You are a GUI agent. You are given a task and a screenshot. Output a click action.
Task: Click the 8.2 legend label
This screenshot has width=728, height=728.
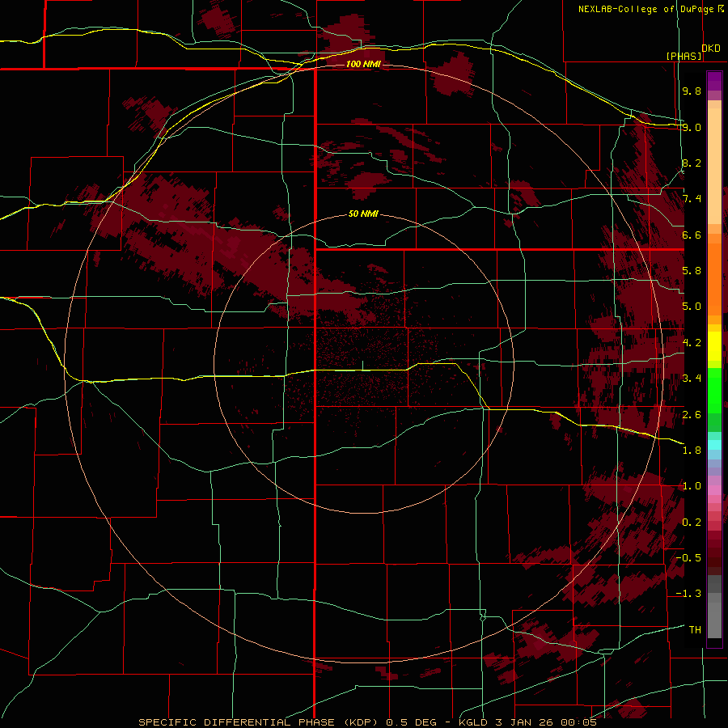692,163
